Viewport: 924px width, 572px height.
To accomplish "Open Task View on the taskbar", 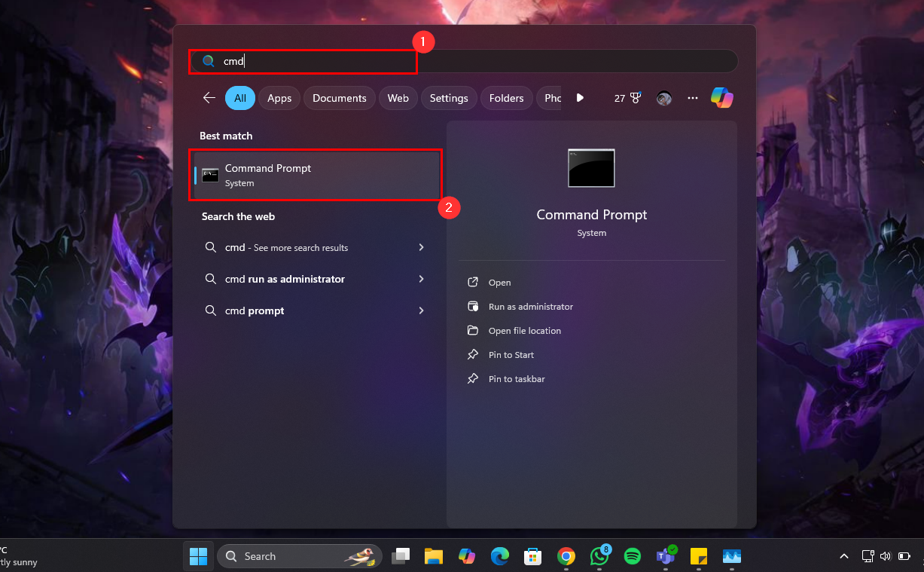I will click(400, 556).
